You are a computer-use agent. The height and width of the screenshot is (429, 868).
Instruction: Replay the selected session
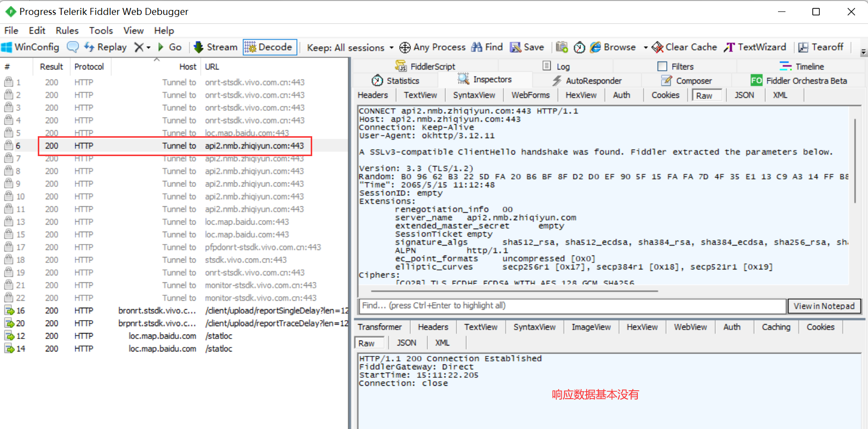[105, 47]
